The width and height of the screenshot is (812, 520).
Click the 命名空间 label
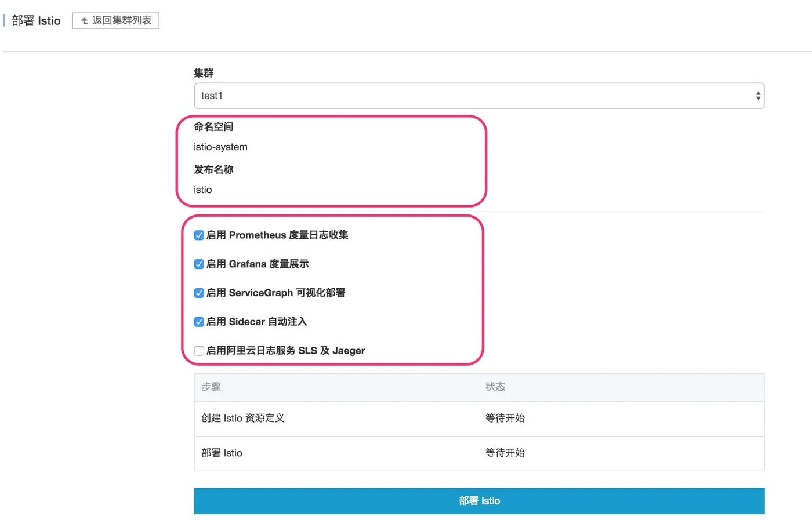pos(213,126)
